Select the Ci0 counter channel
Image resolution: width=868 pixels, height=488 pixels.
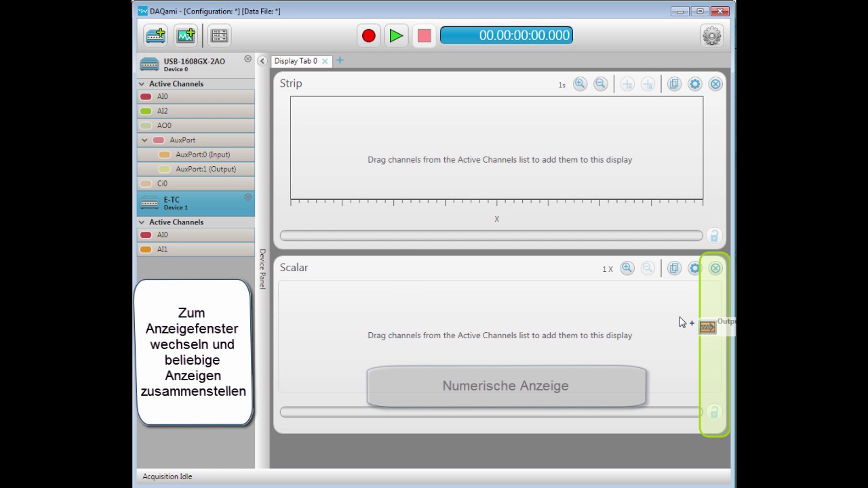point(195,184)
